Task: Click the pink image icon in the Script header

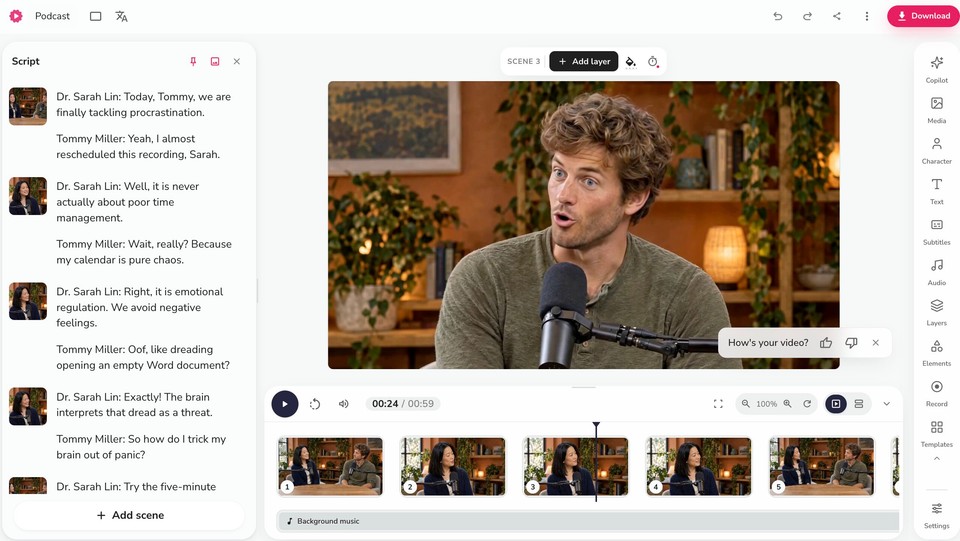Action: [215, 61]
